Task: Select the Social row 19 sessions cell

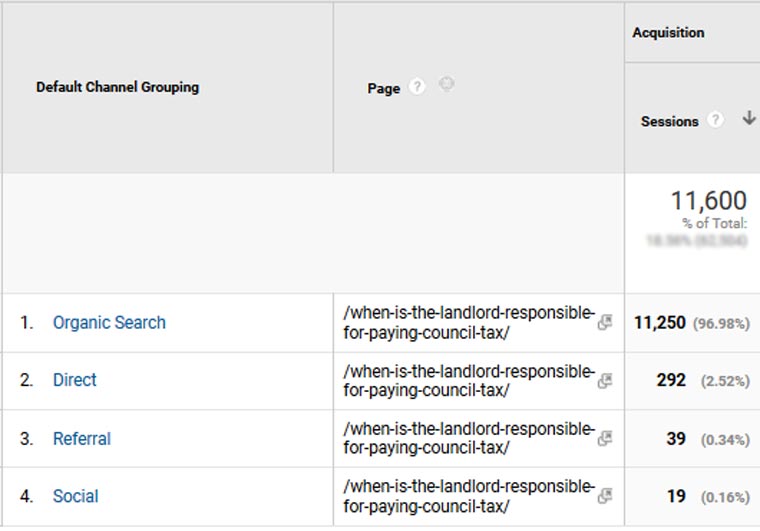Action: [x=676, y=496]
